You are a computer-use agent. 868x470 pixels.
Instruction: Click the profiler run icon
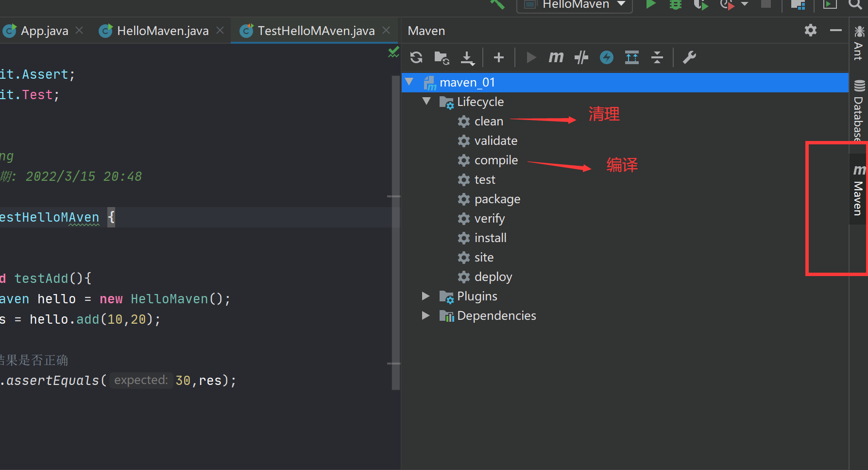click(727, 4)
